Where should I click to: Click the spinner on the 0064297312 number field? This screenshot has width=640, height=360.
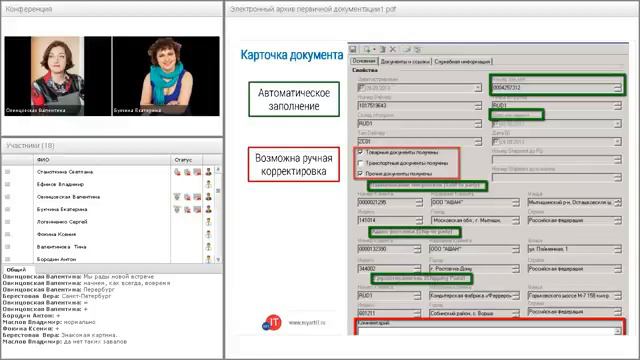(618, 88)
